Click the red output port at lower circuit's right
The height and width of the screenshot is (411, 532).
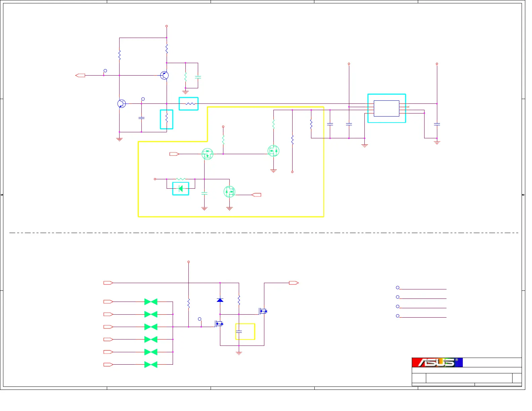[x=294, y=283]
